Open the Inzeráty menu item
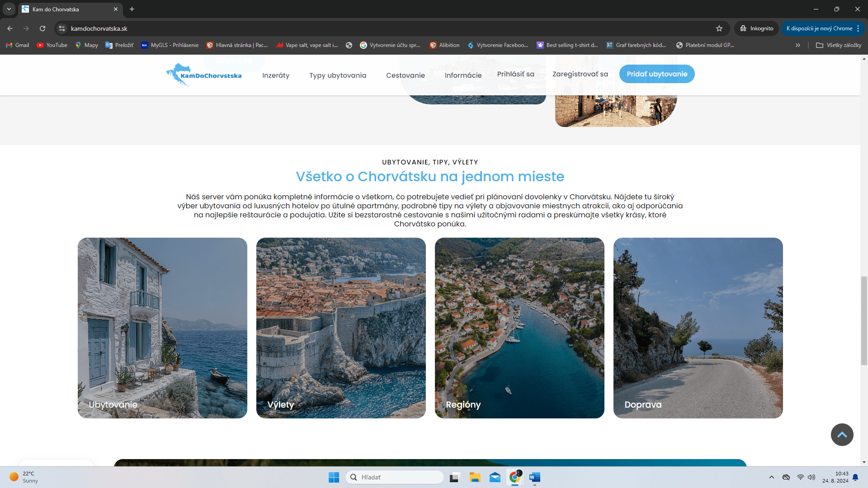 click(x=276, y=75)
